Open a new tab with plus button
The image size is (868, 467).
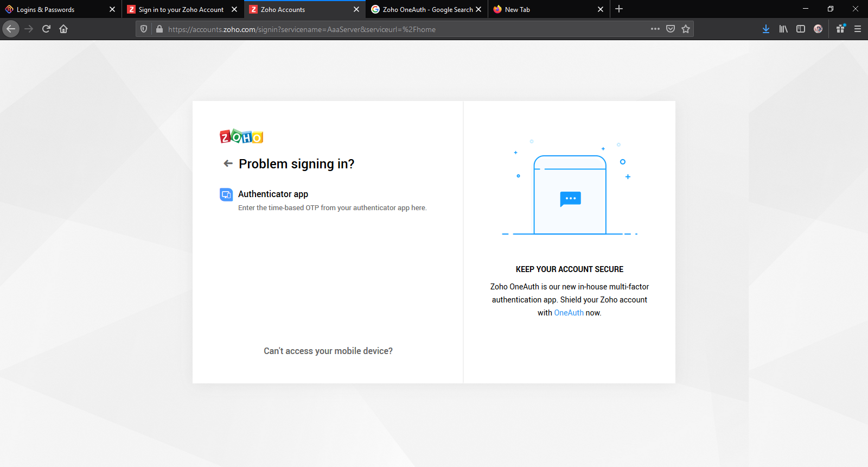pyautogui.click(x=619, y=9)
